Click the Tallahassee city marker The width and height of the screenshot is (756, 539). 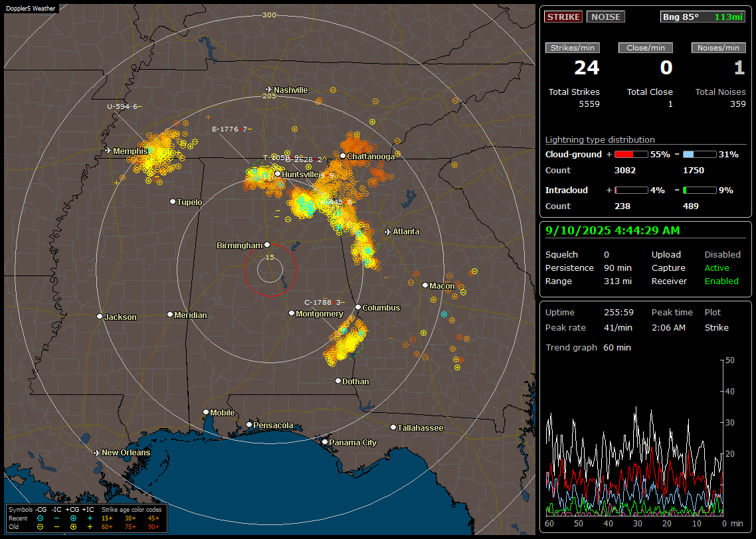[393, 427]
